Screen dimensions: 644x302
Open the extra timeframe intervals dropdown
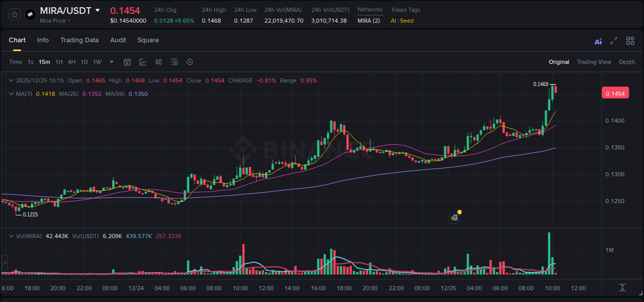(x=110, y=62)
